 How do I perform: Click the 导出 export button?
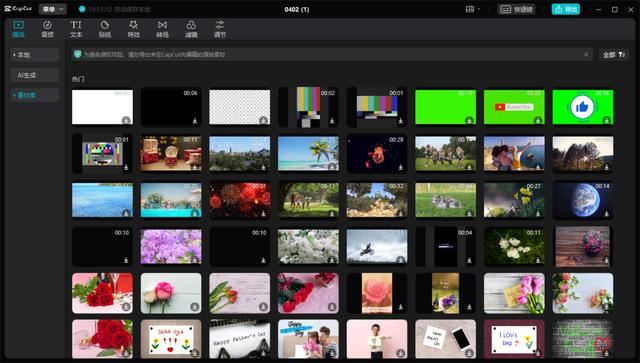(566, 9)
